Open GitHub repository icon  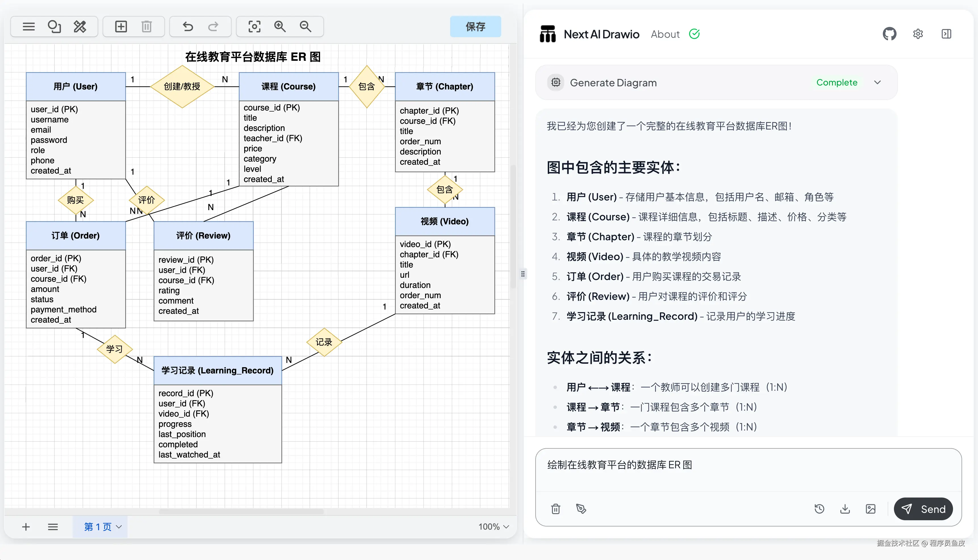889,34
